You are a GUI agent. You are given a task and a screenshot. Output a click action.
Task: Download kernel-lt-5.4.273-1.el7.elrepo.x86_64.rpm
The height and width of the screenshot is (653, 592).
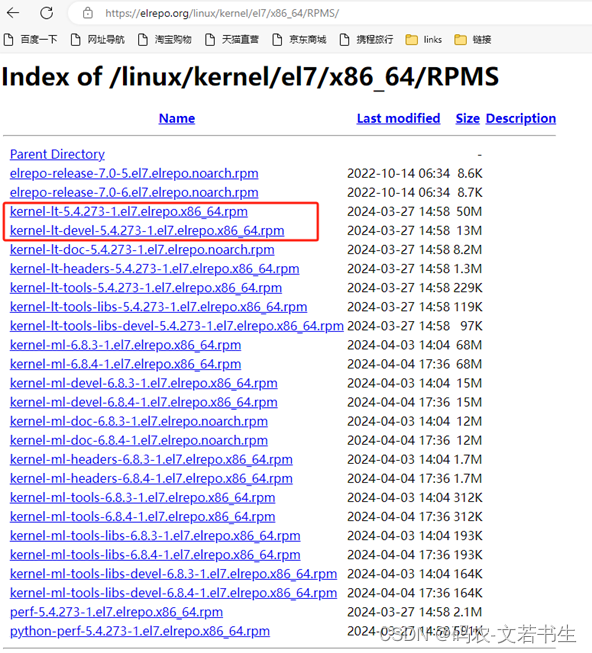(129, 212)
